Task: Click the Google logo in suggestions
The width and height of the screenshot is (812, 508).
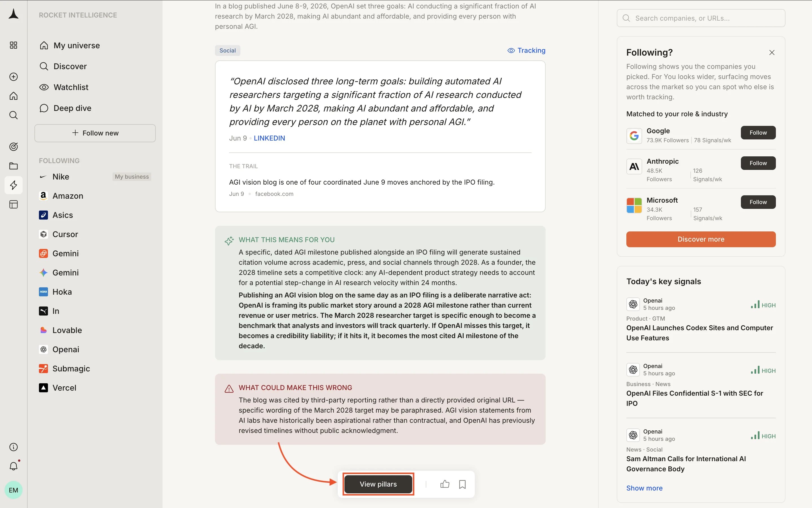Action: [634, 136]
